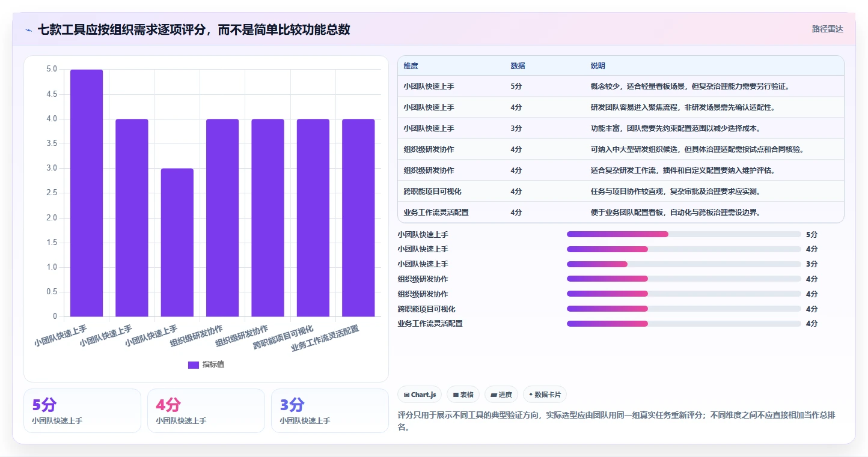Click 业务工作流灵活配置 in the table's 维度 column
The width and height of the screenshot is (868, 457).
click(x=436, y=212)
